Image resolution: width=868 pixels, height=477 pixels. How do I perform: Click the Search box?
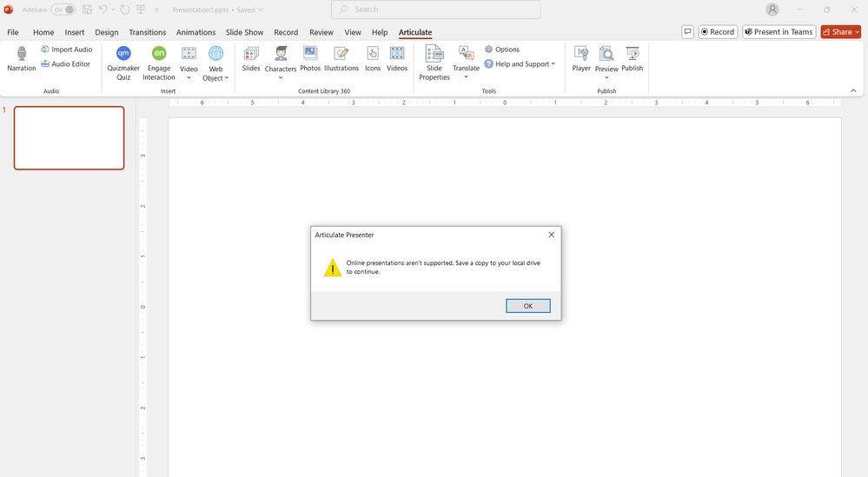tap(435, 10)
